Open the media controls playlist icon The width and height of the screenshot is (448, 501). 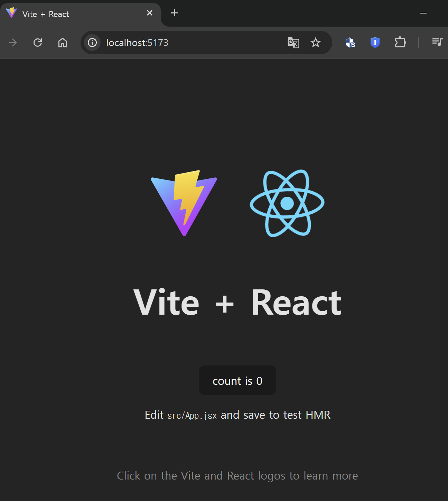[x=437, y=42]
